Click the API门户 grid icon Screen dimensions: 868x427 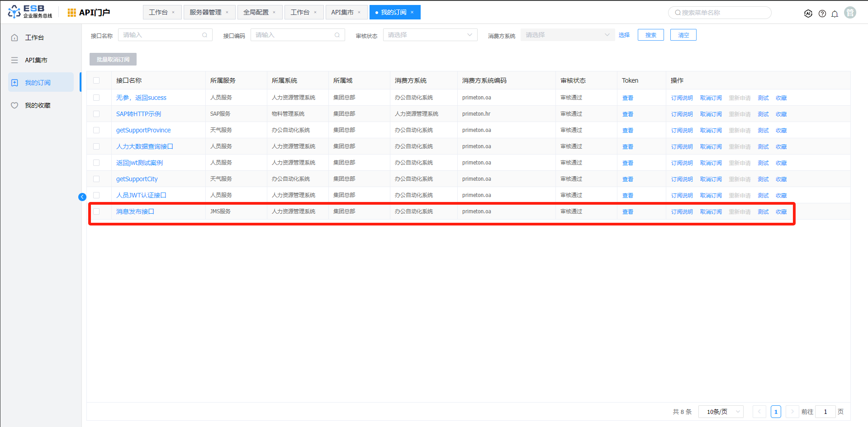[x=71, y=13]
